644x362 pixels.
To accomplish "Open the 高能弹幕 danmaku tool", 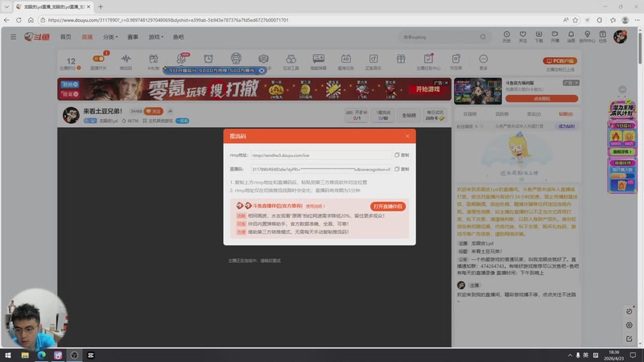I will (318, 62).
